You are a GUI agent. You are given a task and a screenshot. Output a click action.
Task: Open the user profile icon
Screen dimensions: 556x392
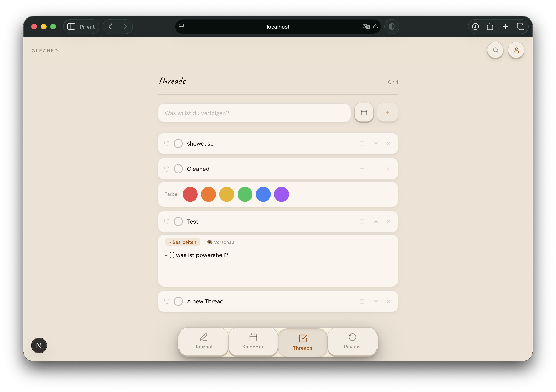point(516,50)
